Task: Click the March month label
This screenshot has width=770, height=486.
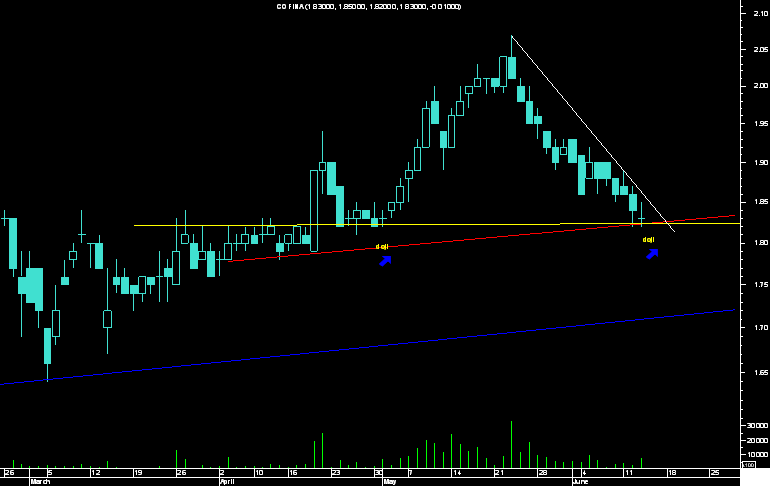Action: (40, 482)
